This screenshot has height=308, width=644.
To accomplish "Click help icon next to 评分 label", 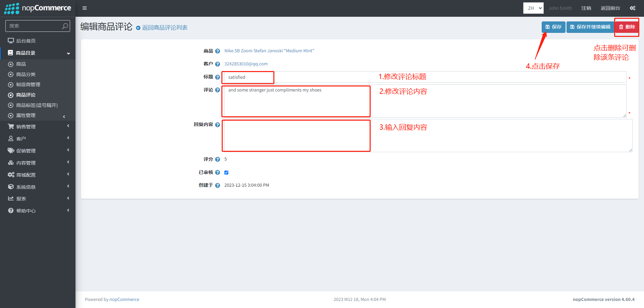I will pyautogui.click(x=217, y=160).
